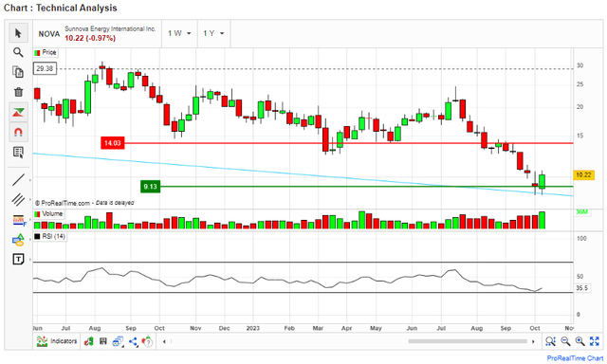Screen dimensions: 607x364
Task: Click the zoom in magnifier icon
Action: click(x=579, y=341)
